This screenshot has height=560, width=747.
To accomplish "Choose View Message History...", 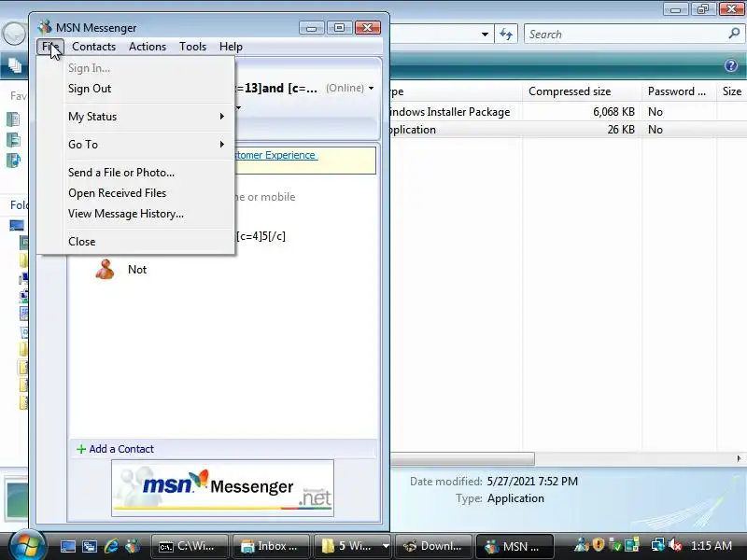I will [x=135, y=214].
